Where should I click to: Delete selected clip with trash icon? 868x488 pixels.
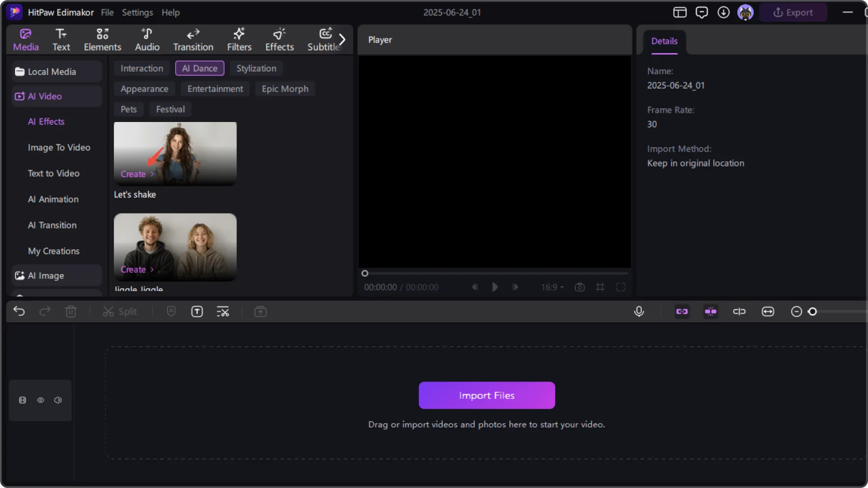coord(71,311)
